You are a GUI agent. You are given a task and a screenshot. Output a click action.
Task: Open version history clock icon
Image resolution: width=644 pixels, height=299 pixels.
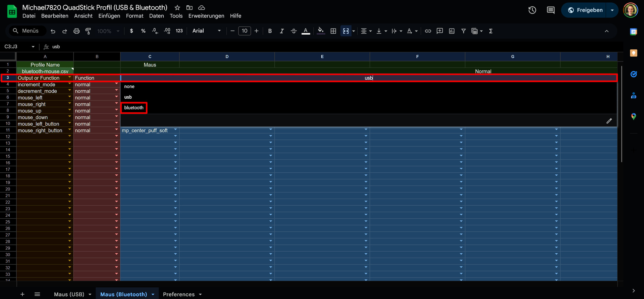click(x=532, y=10)
